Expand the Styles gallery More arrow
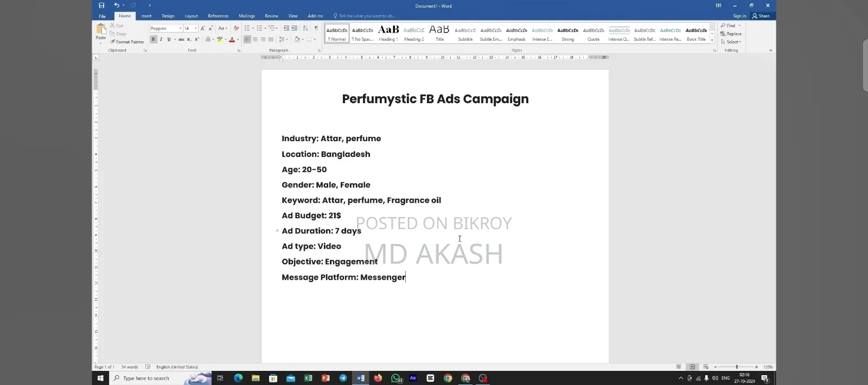 click(x=712, y=40)
